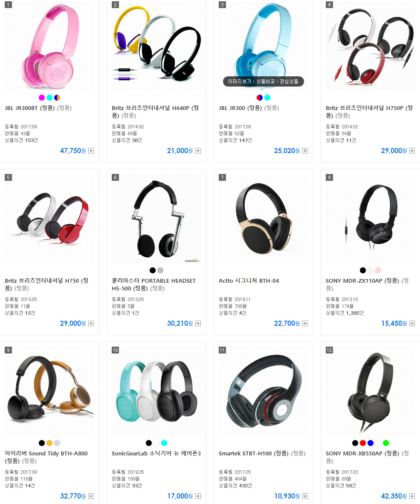The height and width of the screenshot is (504, 420).
Task: Select cyan color swatch under JBL JR300
Action: pyautogui.click(x=267, y=97)
